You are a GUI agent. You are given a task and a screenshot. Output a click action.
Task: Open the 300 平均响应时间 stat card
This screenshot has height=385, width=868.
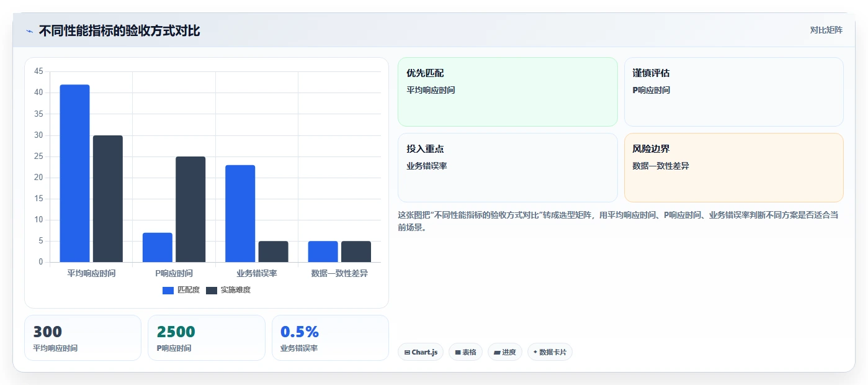[x=83, y=338]
